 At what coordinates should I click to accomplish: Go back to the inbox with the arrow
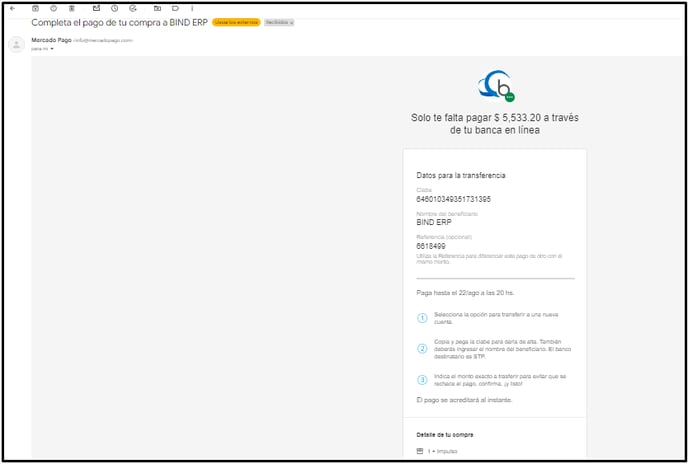12,8
